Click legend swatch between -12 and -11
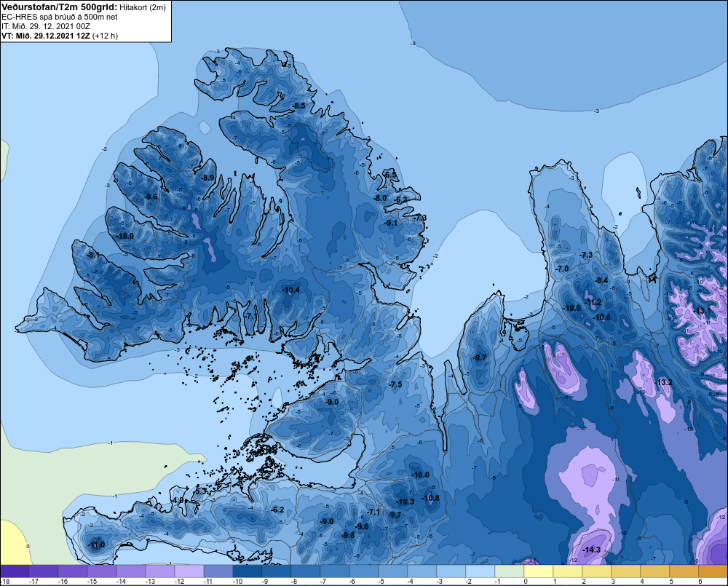The image size is (728, 586). coord(189,571)
